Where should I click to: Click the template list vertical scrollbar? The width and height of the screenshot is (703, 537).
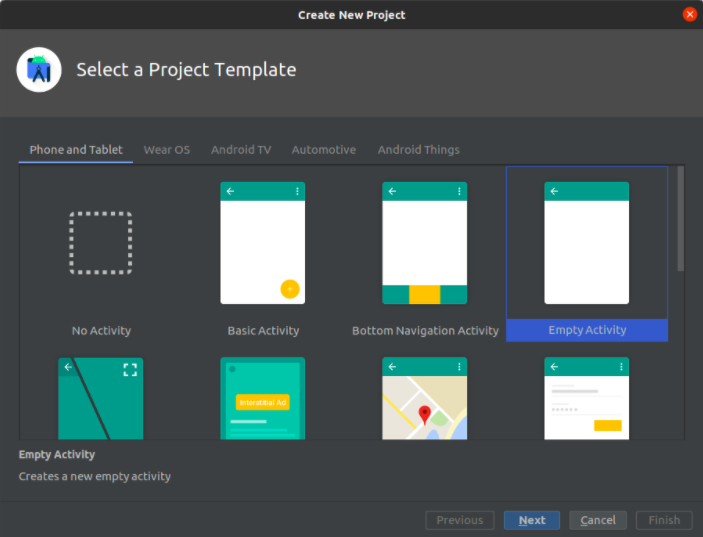[681, 218]
